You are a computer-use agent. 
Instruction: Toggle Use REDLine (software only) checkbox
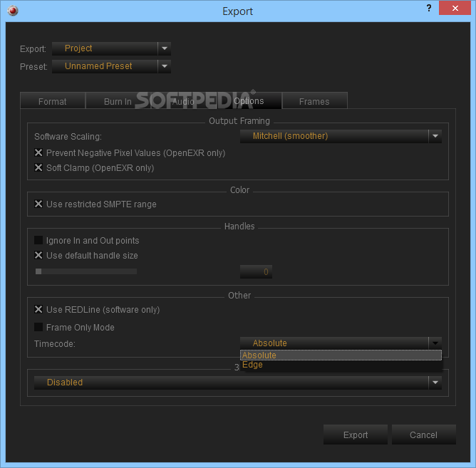click(x=38, y=309)
